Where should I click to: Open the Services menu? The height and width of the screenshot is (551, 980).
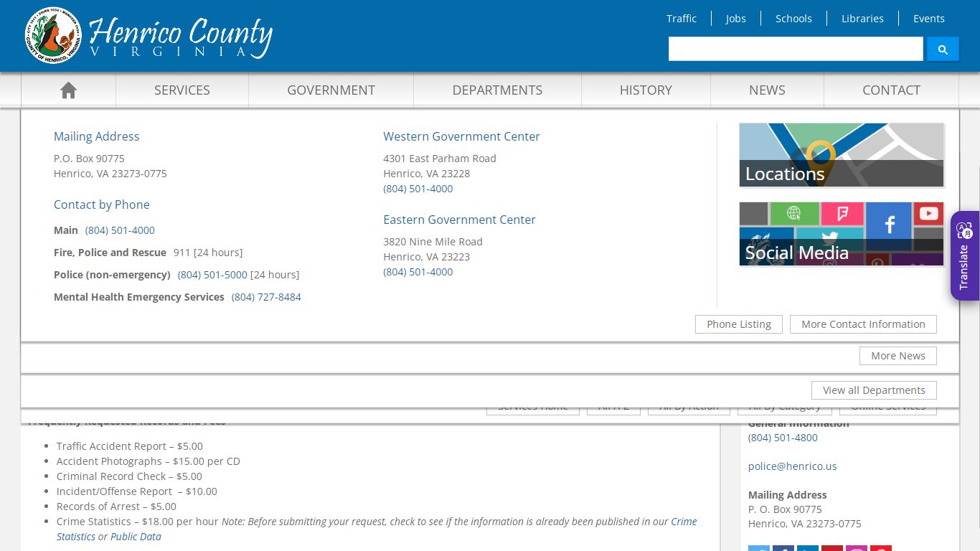point(182,90)
